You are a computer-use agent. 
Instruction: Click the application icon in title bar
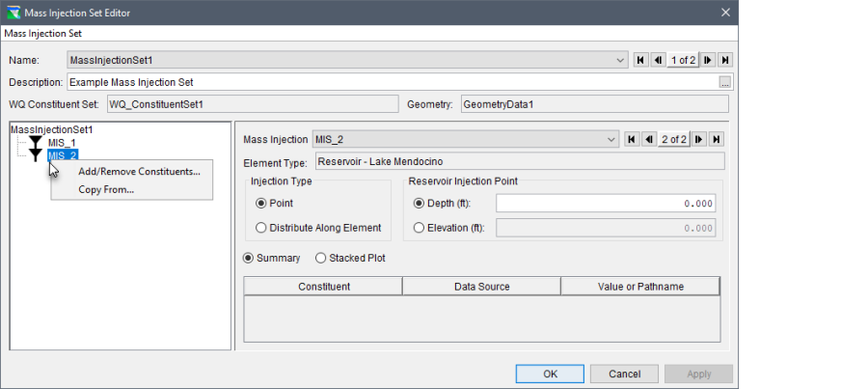pos(14,13)
